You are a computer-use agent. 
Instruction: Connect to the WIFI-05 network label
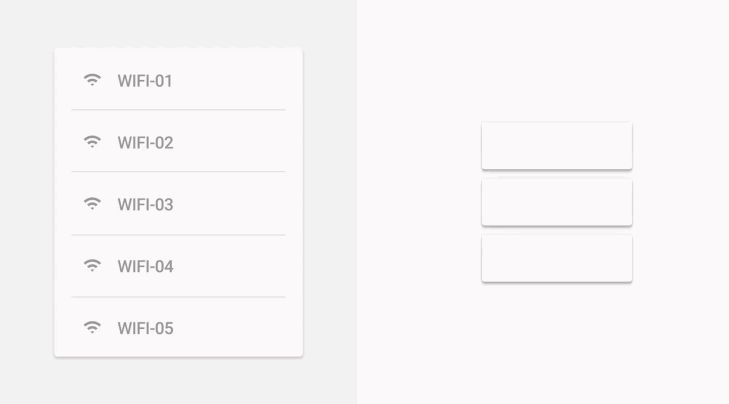[x=146, y=328]
